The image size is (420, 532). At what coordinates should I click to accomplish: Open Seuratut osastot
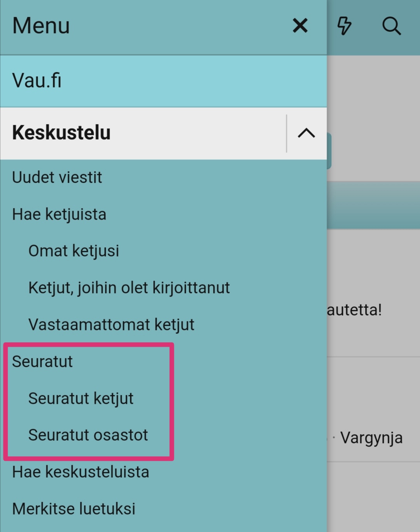click(x=88, y=435)
